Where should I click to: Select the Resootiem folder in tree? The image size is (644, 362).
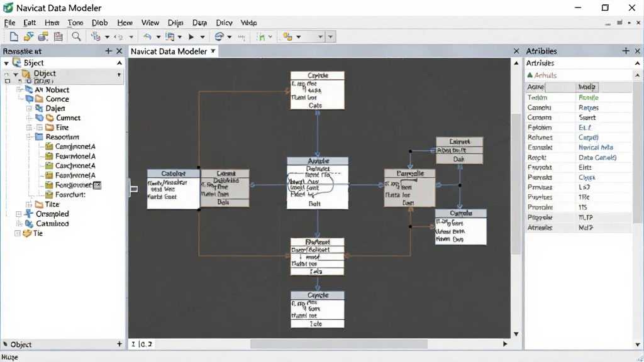[62, 137]
